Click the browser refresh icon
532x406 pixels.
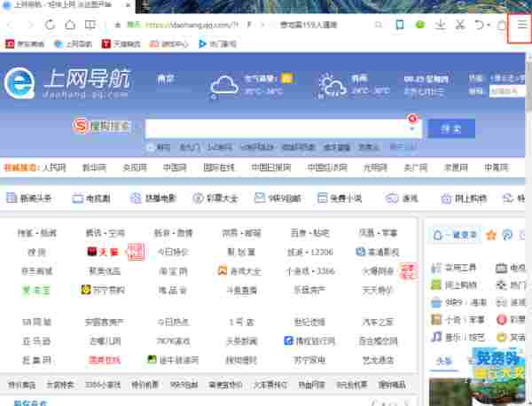(x=50, y=25)
